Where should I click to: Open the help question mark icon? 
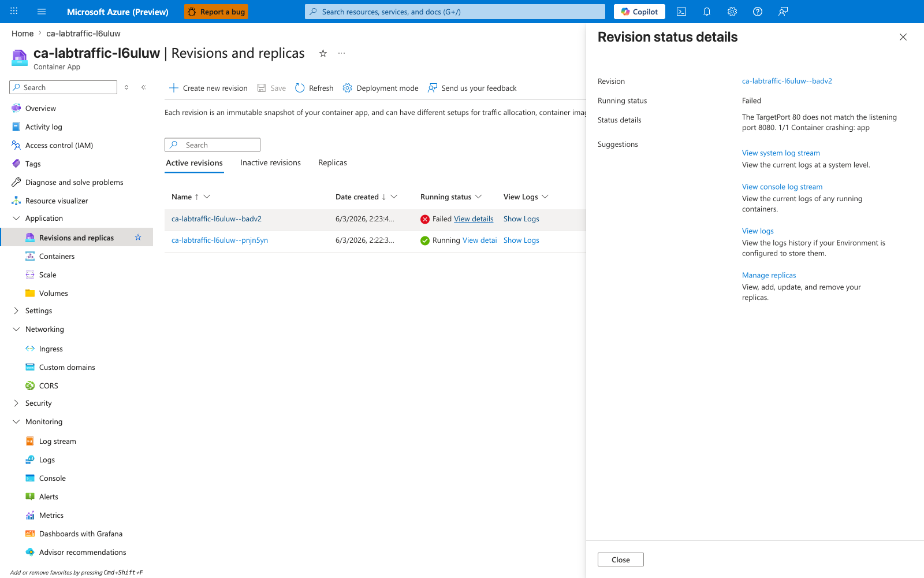pyautogui.click(x=758, y=12)
